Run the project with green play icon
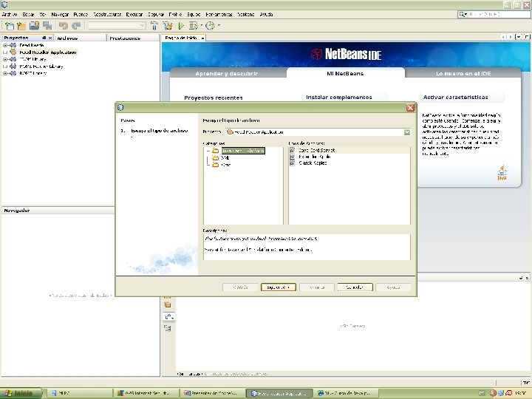The height and width of the screenshot is (399, 532). tap(181, 25)
